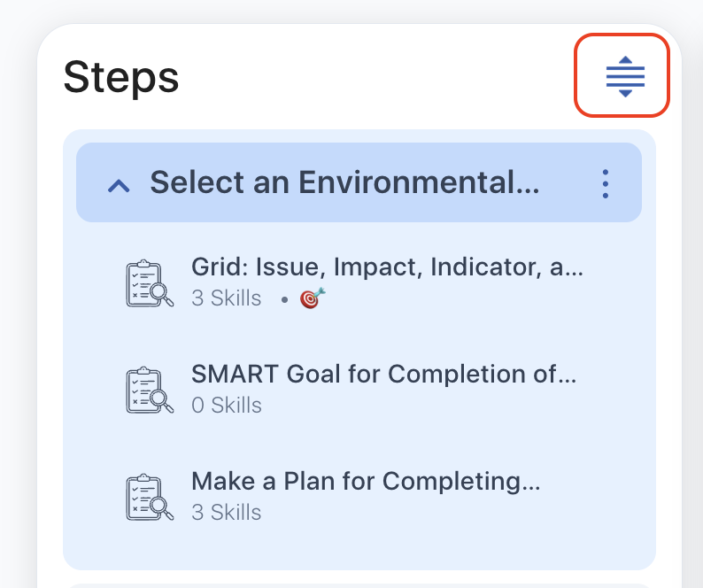This screenshot has height=588, width=703.
Task: Click the Steps panel heading
Action: (x=121, y=77)
